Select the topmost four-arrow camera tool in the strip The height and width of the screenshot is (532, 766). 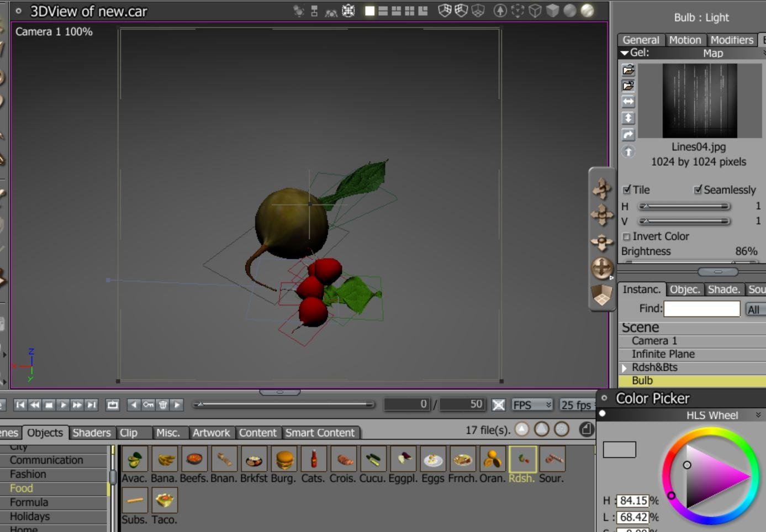click(602, 188)
